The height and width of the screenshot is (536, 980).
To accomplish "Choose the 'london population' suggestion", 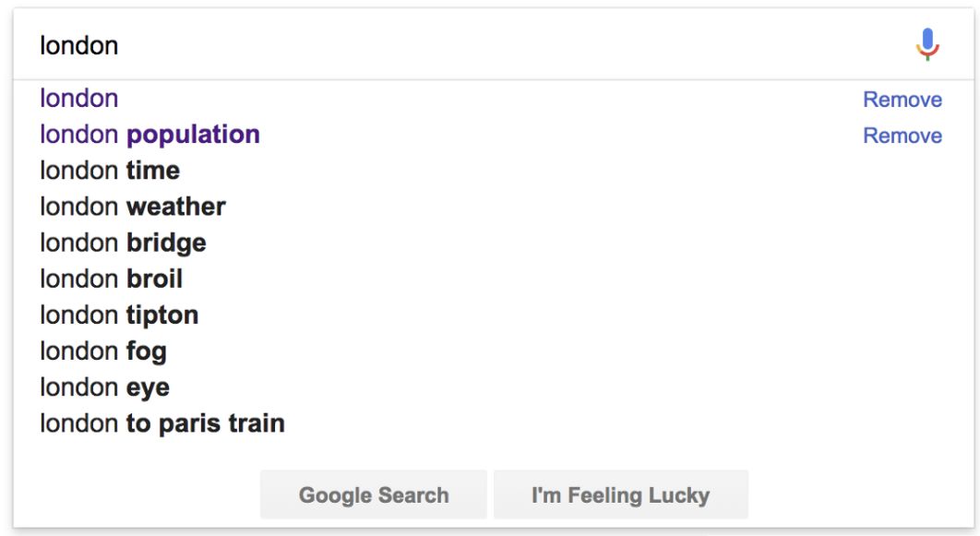I will click(x=149, y=135).
